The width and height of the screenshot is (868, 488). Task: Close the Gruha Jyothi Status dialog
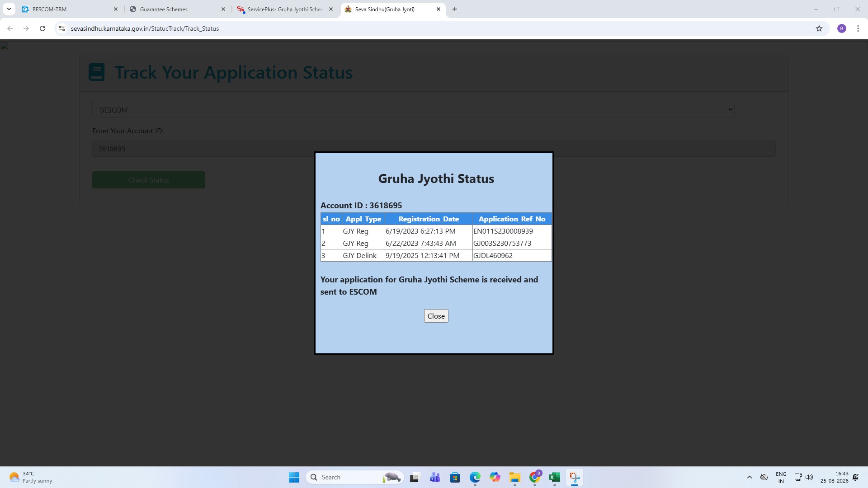click(436, 316)
